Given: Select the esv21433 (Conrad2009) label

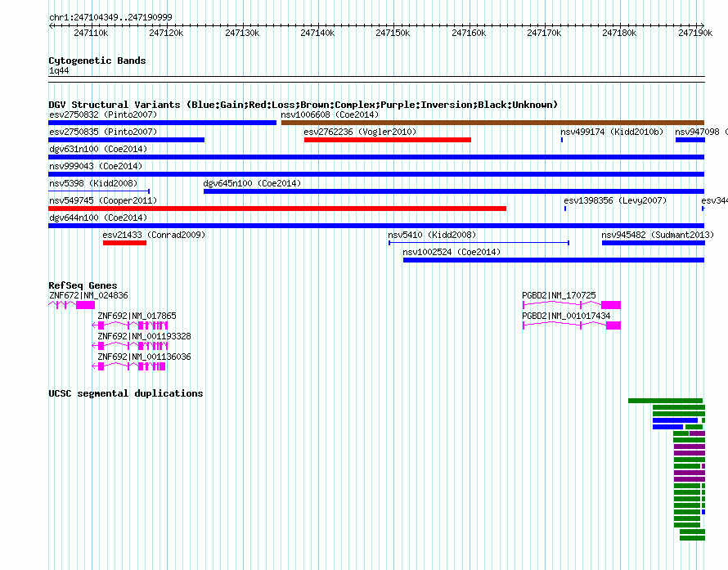Looking at the screenshot, I should pyautogui.click(x=154, y=235).
